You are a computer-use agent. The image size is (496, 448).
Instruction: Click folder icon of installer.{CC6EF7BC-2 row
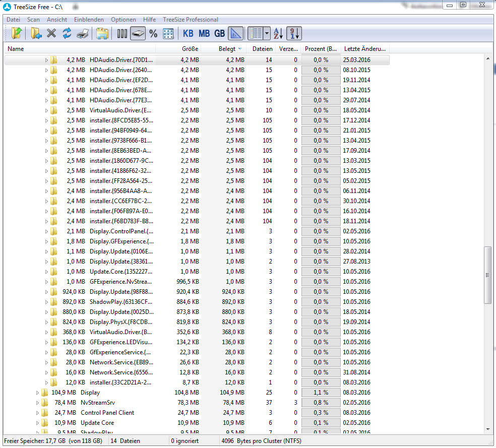(54, 201)
